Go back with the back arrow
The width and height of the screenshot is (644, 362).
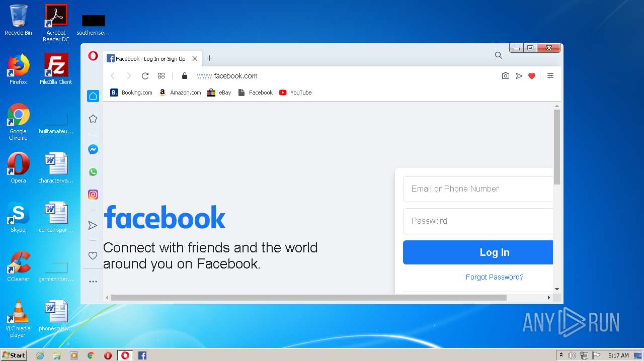point(113,76)
